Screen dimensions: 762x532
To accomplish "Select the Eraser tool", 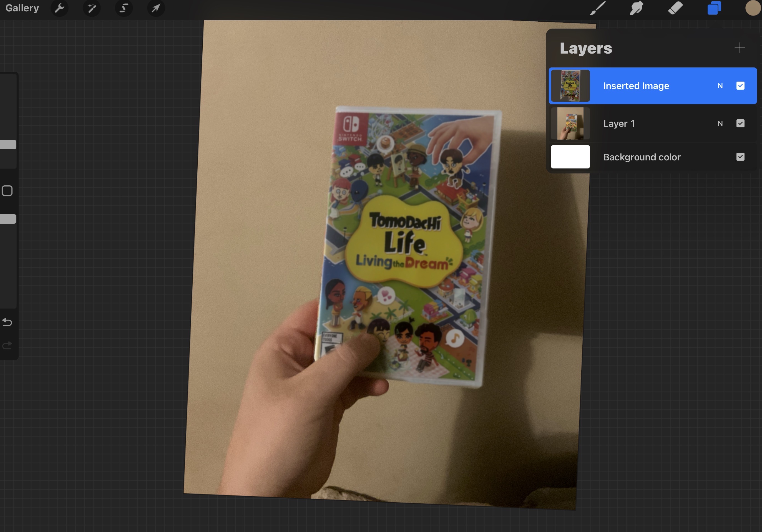I will 675,8.
